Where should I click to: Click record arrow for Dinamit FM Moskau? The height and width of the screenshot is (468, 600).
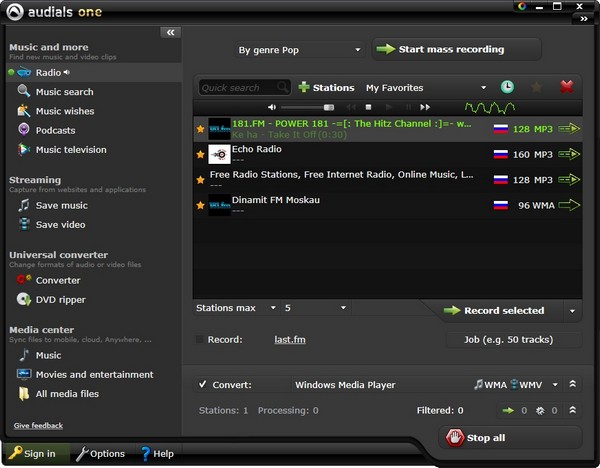pos(569,205)
